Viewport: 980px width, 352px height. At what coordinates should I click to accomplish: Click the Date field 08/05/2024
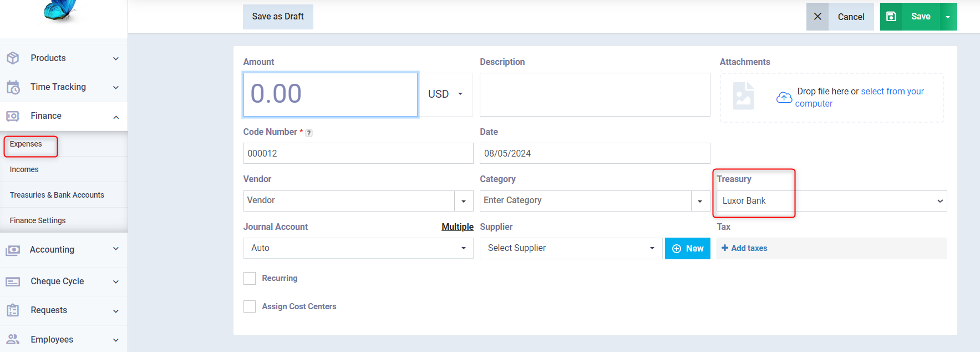[595, 153]
